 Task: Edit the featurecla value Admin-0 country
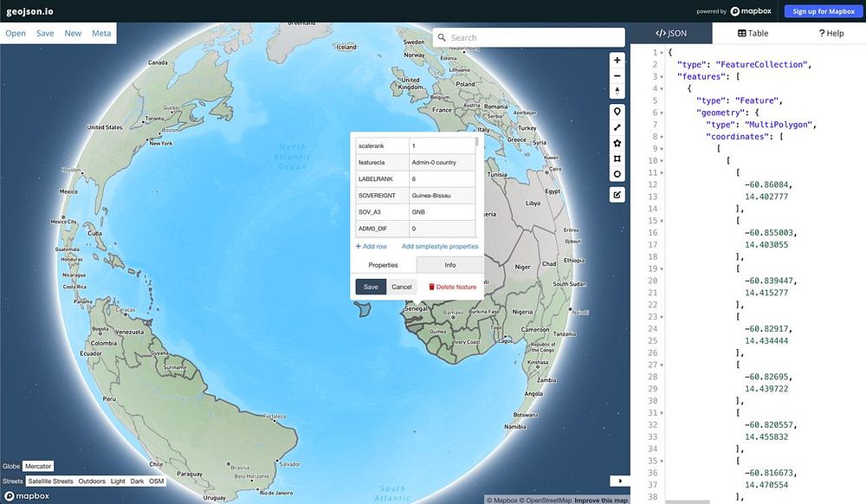(x=442, y=162)
